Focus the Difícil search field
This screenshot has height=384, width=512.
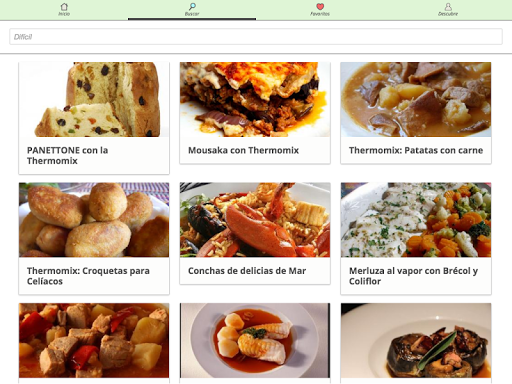(256, 37)
